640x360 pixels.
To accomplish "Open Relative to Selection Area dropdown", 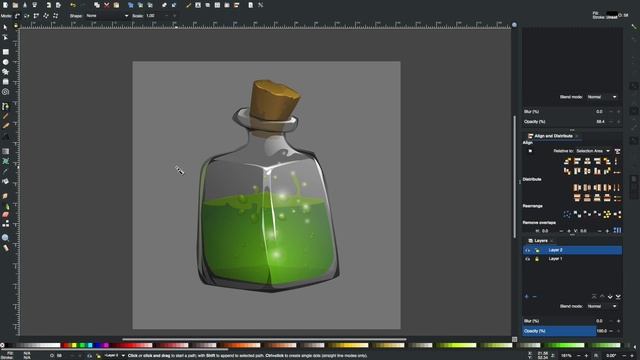I will pos(593,151).
